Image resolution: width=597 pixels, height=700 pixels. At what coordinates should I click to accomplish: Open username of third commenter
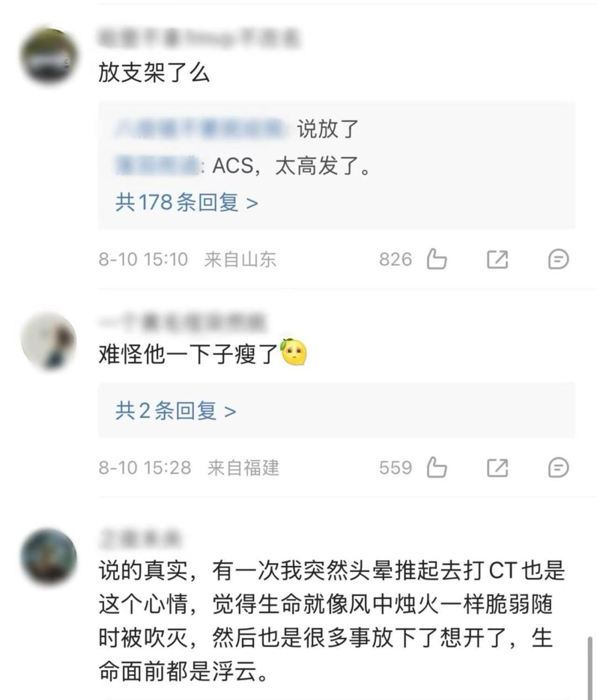(x=140, y=537)
